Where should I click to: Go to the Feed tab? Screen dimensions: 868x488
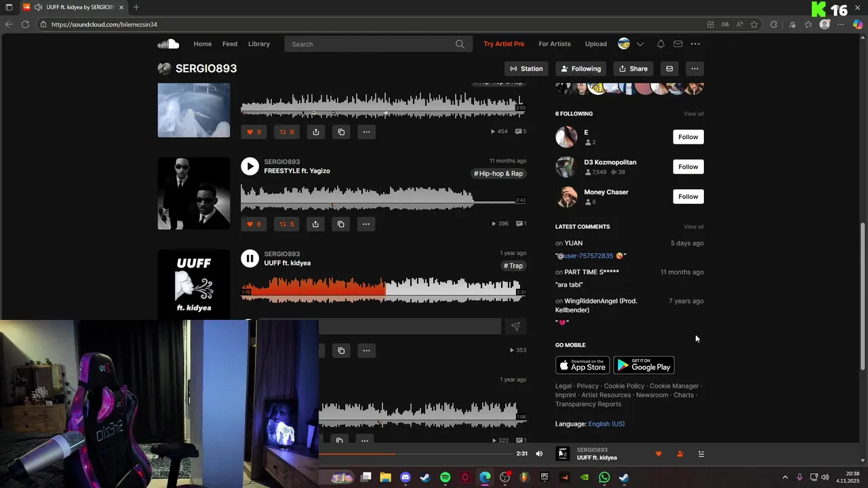click(230, 44)
